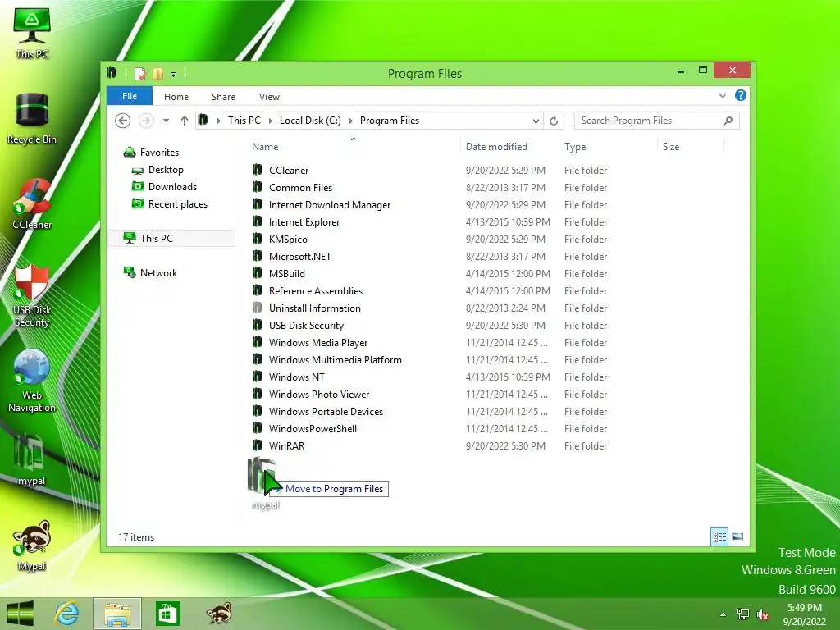The height and width of the screenshot is (630, 840).
Task: Switch to the Share ribbon tab
Action: click(x=223, y=97)
